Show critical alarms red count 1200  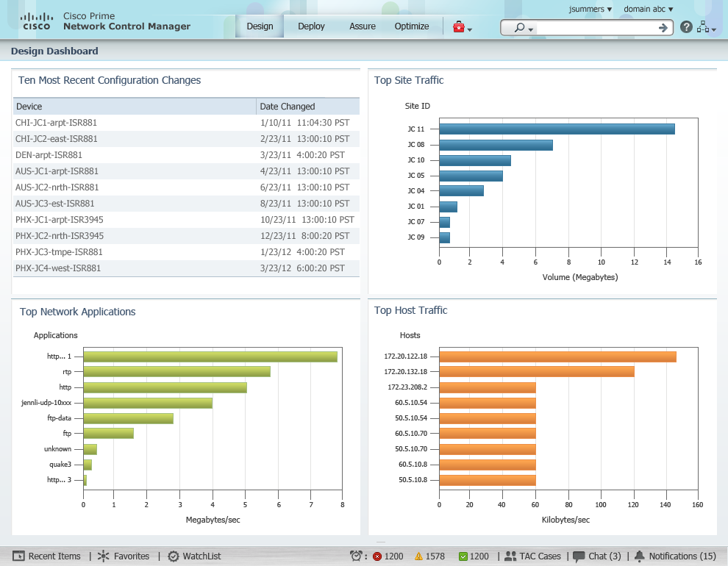(388, 556)
